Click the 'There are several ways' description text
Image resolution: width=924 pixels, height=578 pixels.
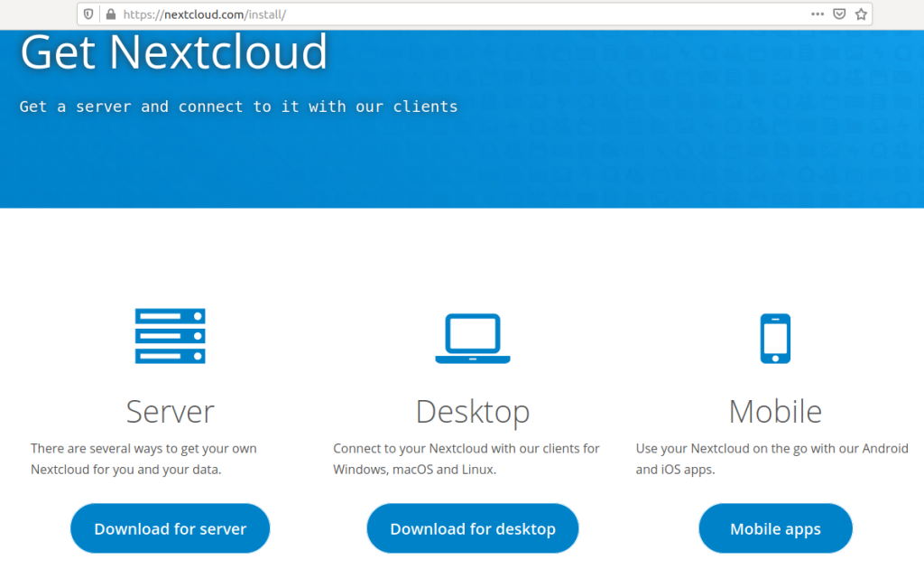143,459
